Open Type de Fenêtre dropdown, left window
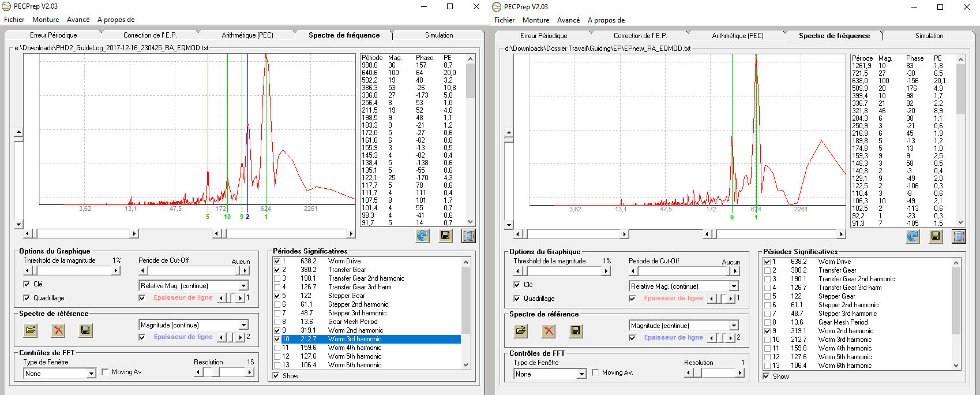Screen dimensions: 980x395 tap(91, 374)
